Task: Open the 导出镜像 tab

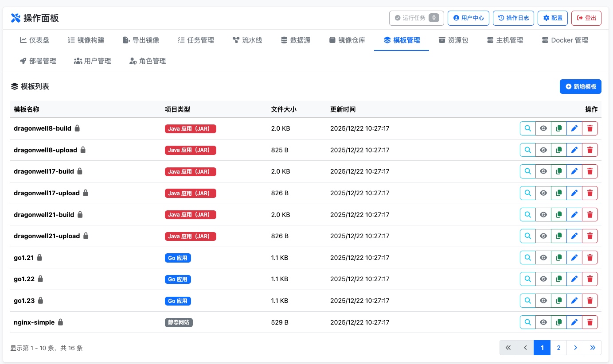Action: [141, 40]
